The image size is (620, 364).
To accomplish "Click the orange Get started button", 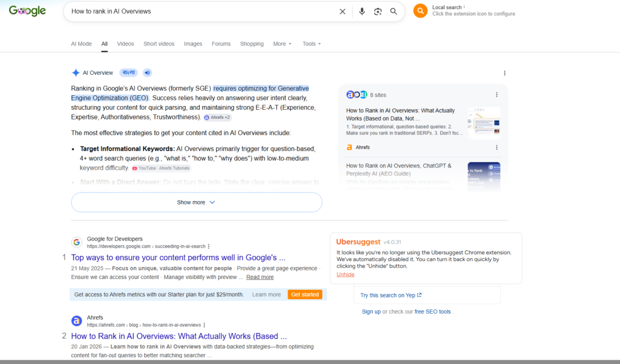I will (305, 295).
